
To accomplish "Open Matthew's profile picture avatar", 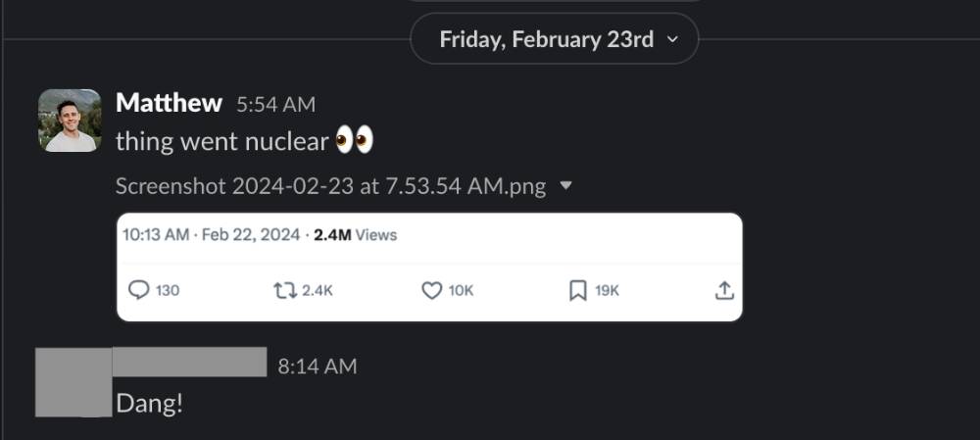I will (70, 121).
